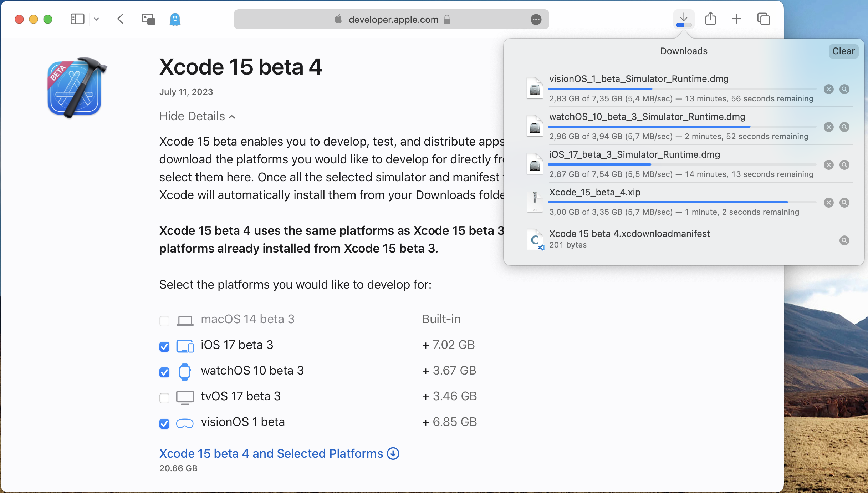Click the Ghostery ghost extension icon
Image resolution: width=868 pixels, height=493 pixels.
tap(175, 19)
